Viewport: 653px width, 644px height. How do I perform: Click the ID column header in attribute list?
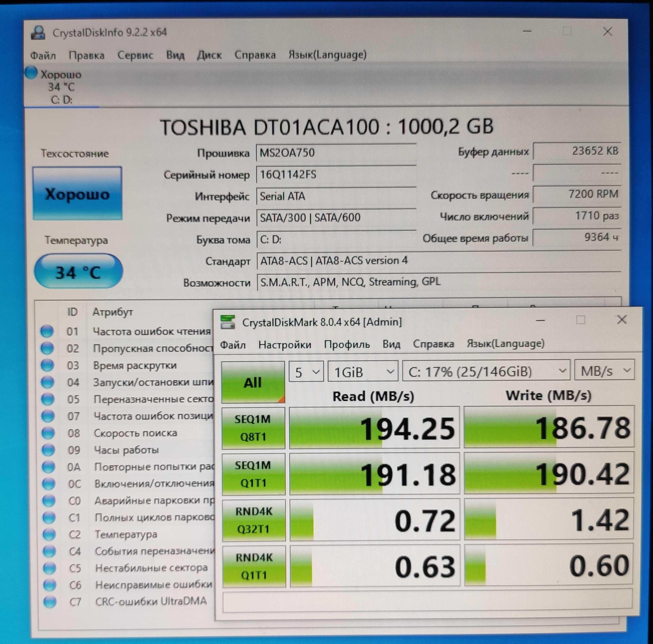click(72, 312)
